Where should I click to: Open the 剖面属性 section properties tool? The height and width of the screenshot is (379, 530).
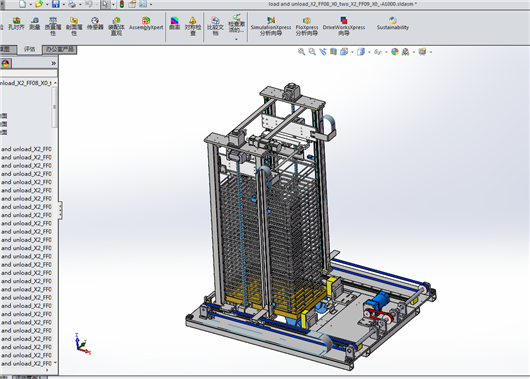pyautogui.click(x=74, y=26)
